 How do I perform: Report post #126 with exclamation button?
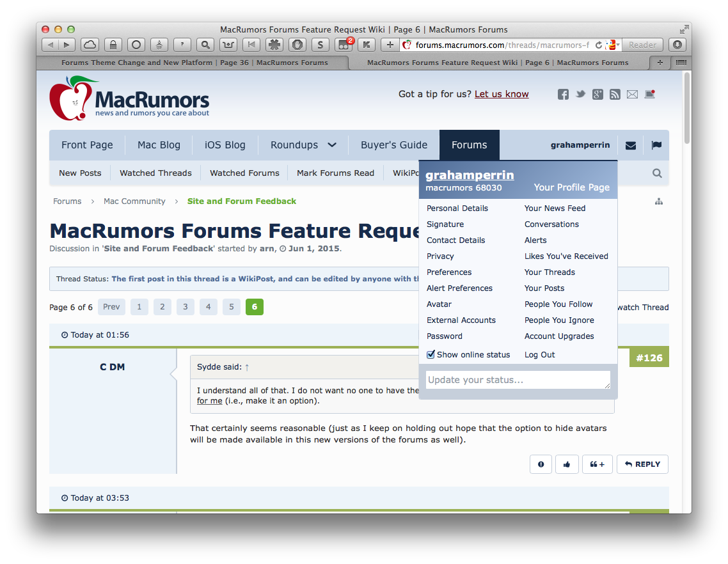pos(541,464)
